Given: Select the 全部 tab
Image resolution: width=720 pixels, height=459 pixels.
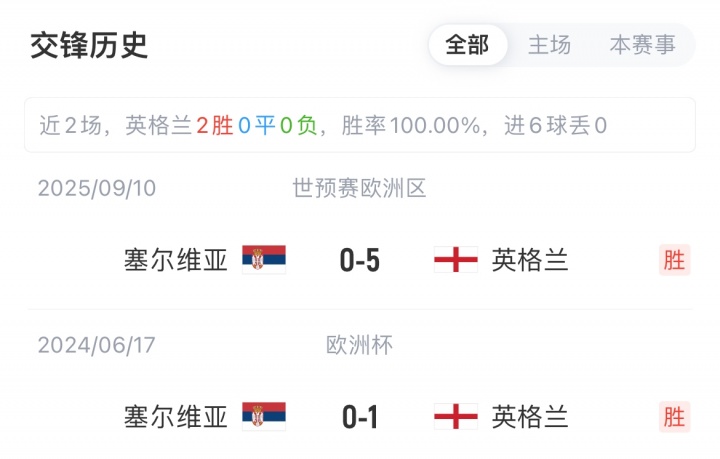Looking at the screenshot, I should (x=467, y=45).
